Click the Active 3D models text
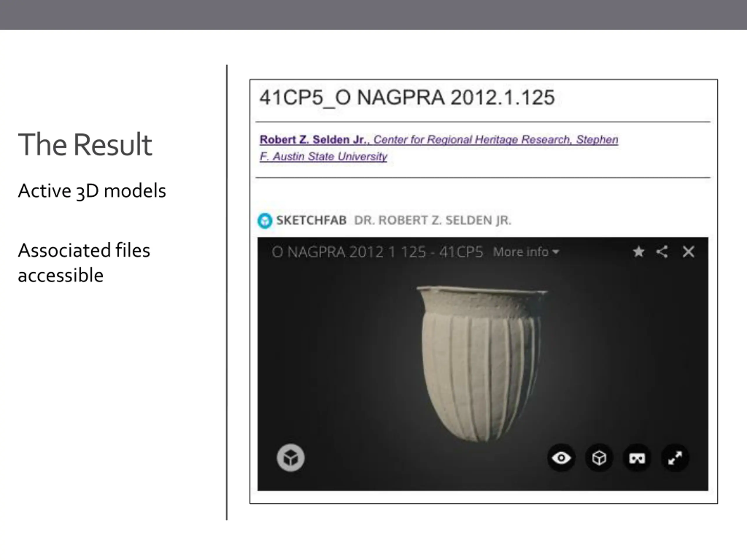 coord(92,191)
